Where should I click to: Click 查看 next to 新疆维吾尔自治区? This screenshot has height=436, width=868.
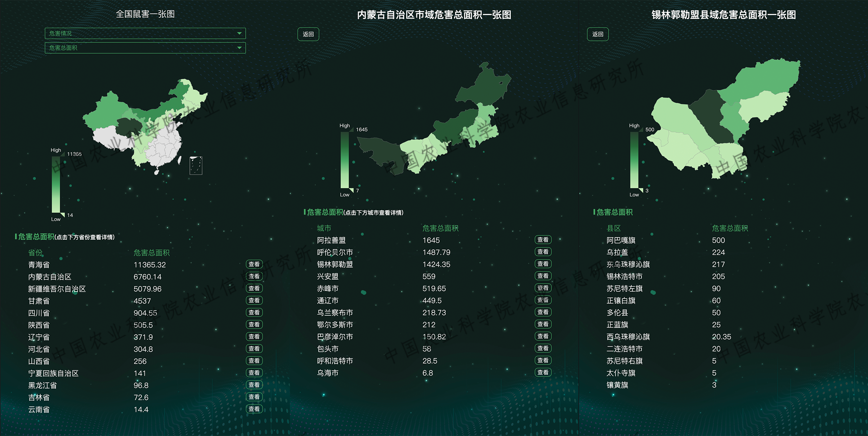click(254, 288)
